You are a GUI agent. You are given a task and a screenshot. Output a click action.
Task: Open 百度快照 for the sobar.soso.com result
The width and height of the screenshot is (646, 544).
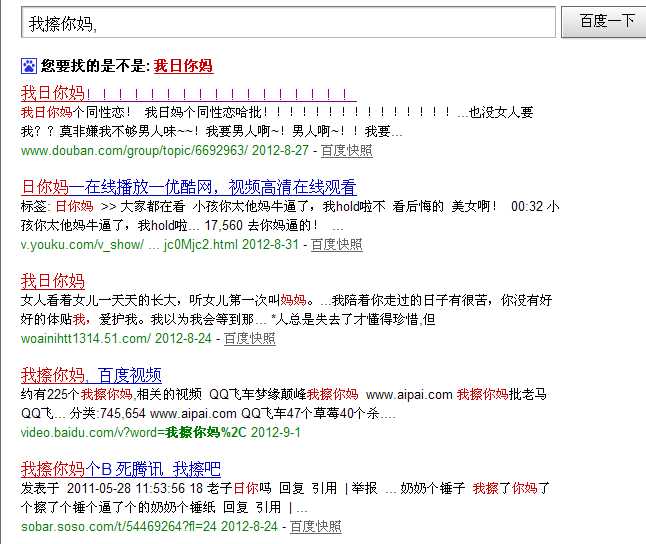(x=316, y=526)
